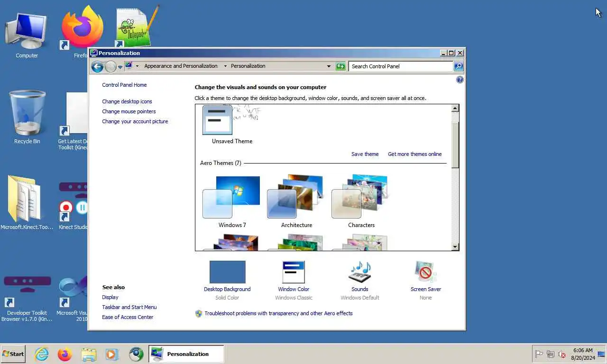Expand dropdown arrow after Appearance and Personalization
Image resolution: width=607 pixels, height=364 pixels.
225,66
